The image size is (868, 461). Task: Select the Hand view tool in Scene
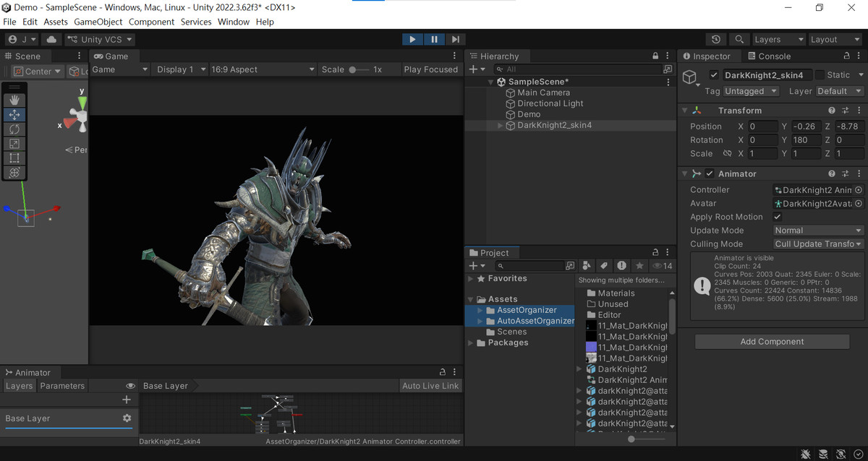(14, 100)
